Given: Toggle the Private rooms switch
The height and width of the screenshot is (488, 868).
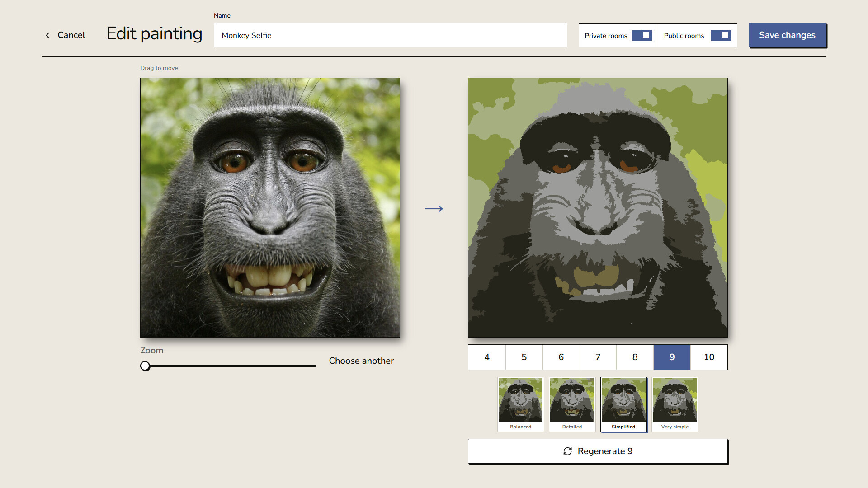Looking at the screenshot, I should tap(642, 35).
